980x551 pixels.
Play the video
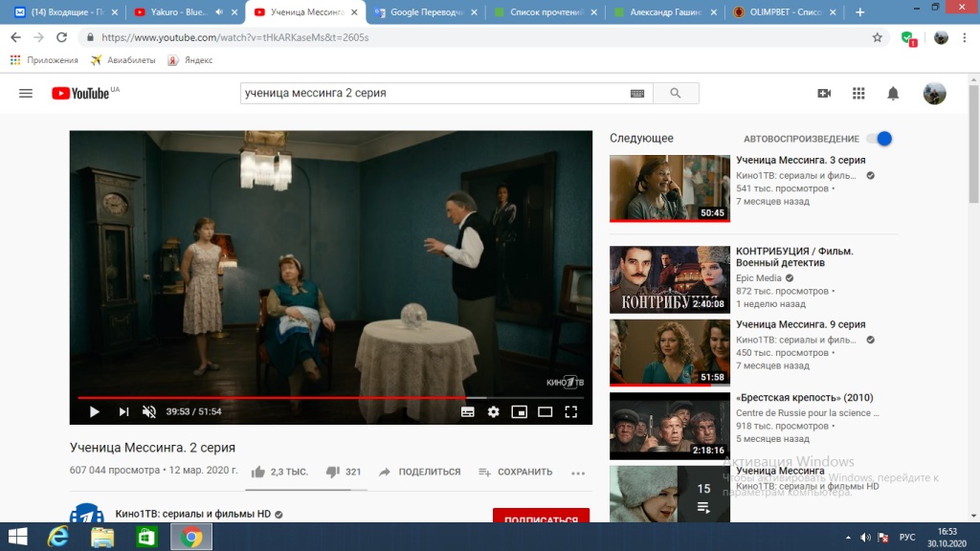tap(95, 411)
